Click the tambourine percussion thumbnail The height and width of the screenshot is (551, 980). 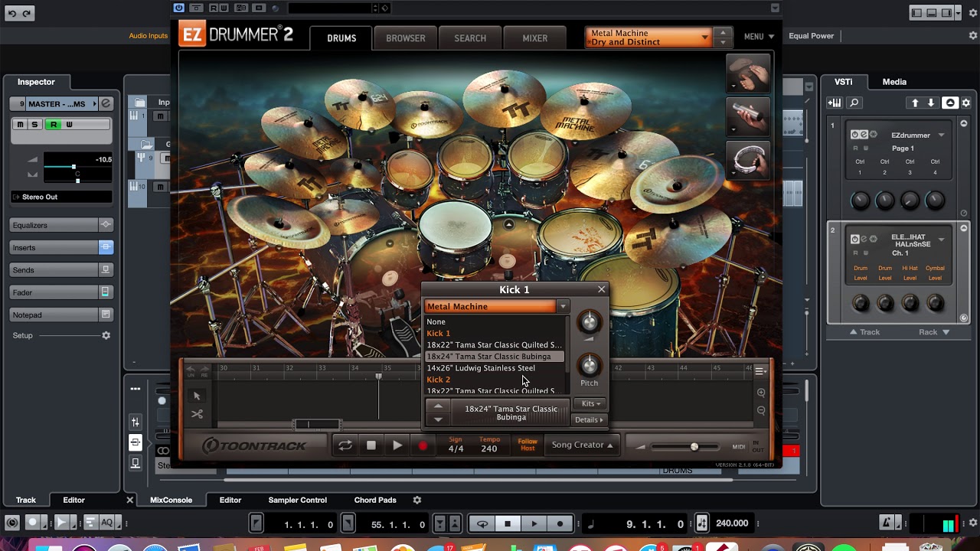pyautogui.click(x=748, y=160)
